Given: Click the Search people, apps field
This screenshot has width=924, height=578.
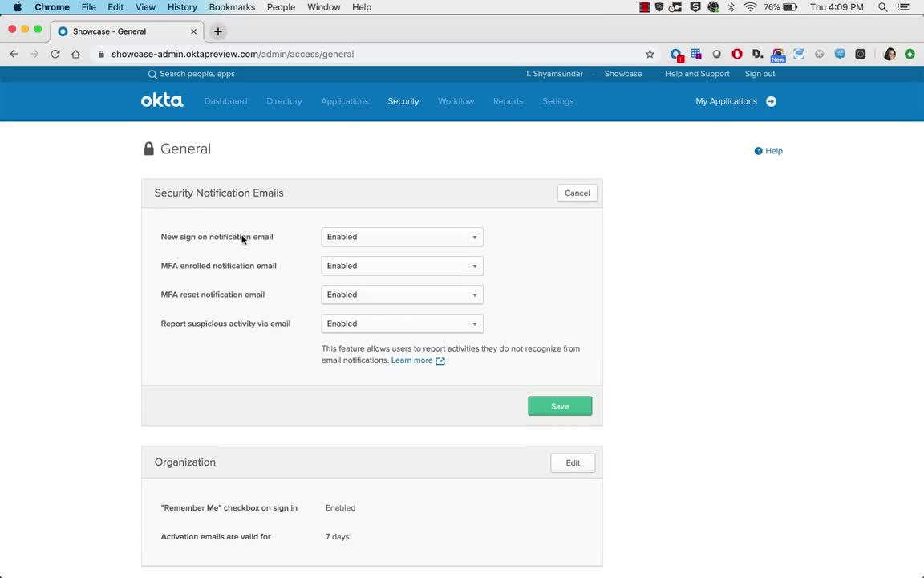Looking at the screenshot, I should pos(197,74).
